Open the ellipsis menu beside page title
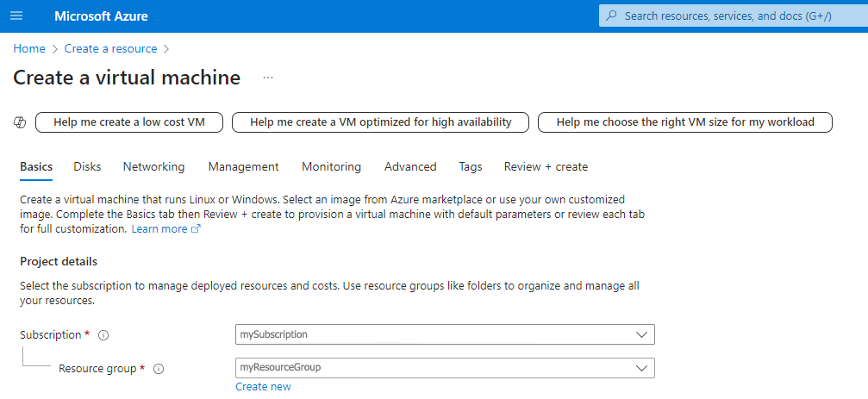 268,78
